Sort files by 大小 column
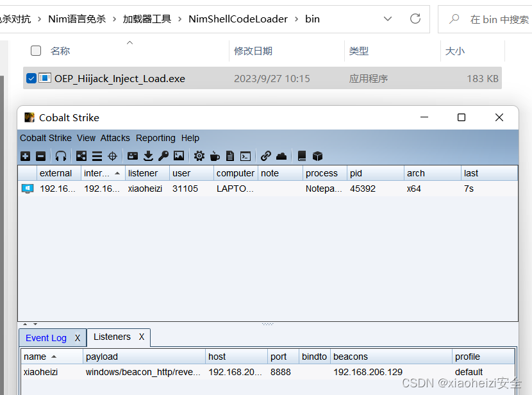This screenshot has height=395, width=532. (472, 51)
